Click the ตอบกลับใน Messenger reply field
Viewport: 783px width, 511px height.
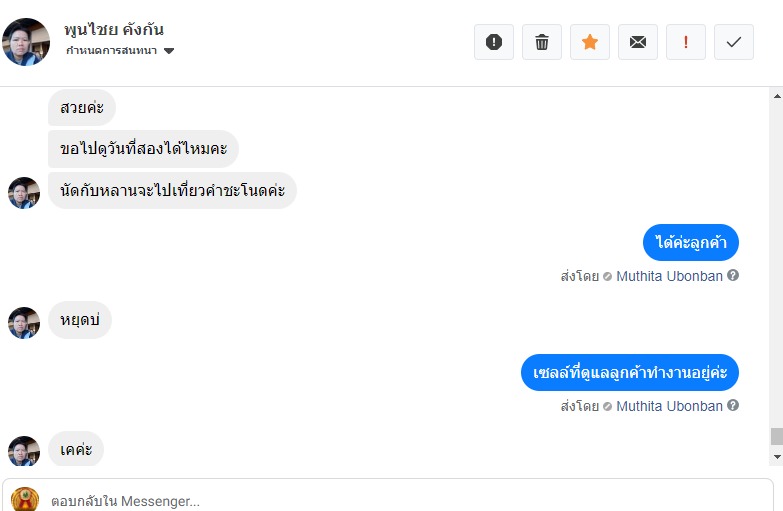pyautogui.click(x=400, y=500)
